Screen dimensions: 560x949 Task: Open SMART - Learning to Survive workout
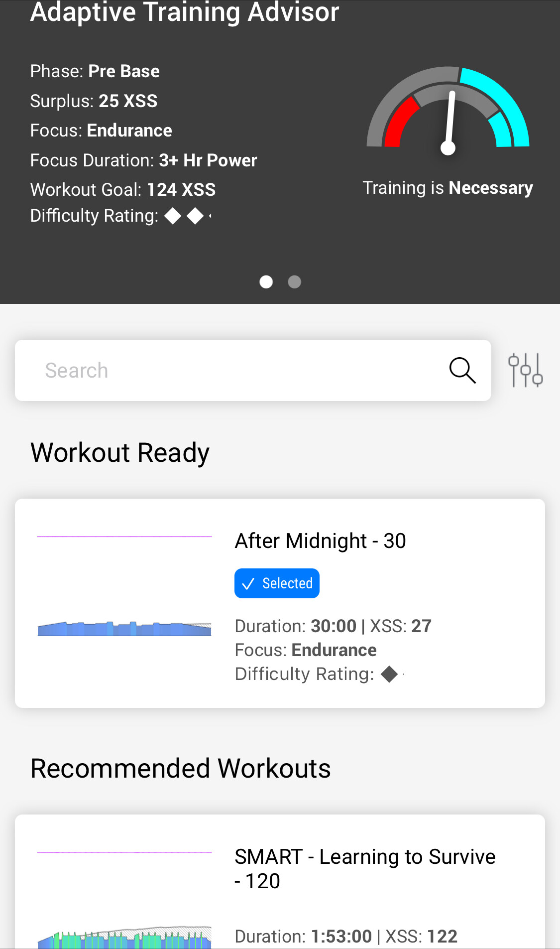click(365, 868)
